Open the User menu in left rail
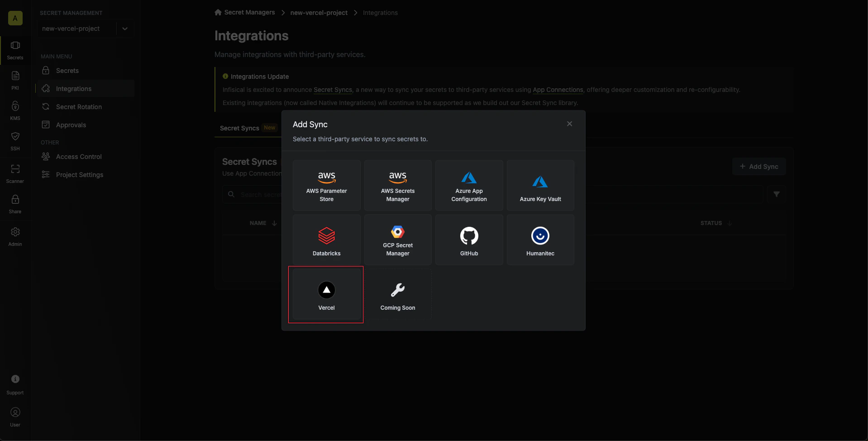The height and width of the screenshot is (441, 868). click(15, 417)
